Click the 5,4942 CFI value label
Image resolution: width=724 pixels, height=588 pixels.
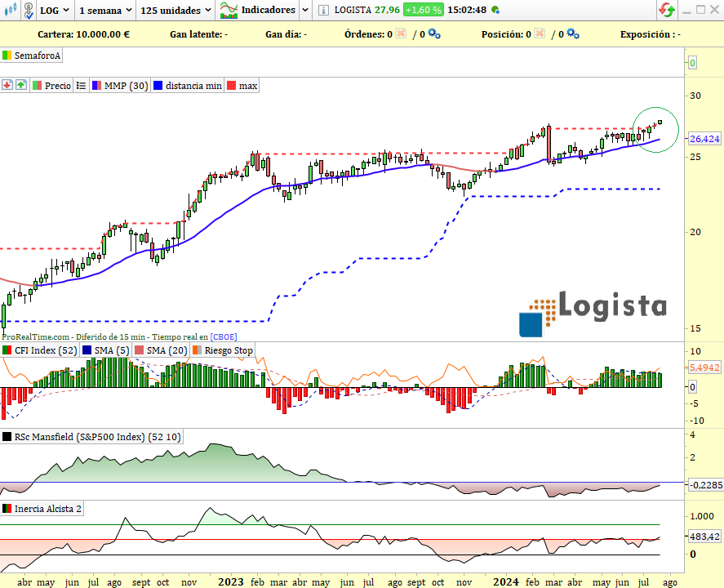click(704, 367)
